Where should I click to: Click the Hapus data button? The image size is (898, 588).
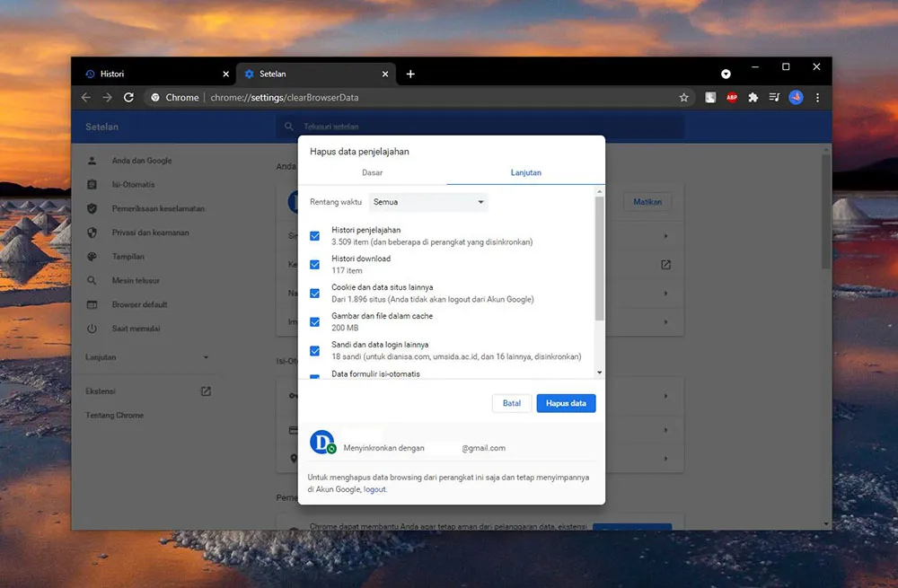pyautogui.click(x=566, y=403)
